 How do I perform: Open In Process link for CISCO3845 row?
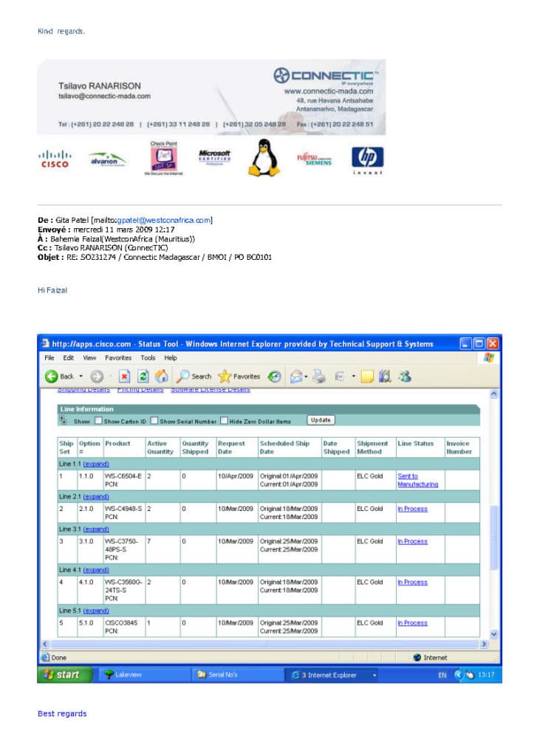pyautogui.click(x=412, y=623)
